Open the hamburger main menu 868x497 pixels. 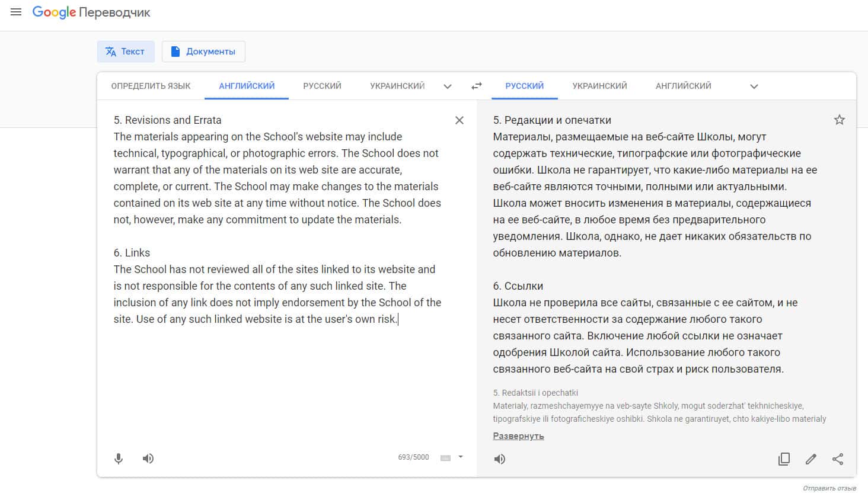pos(16,12)
